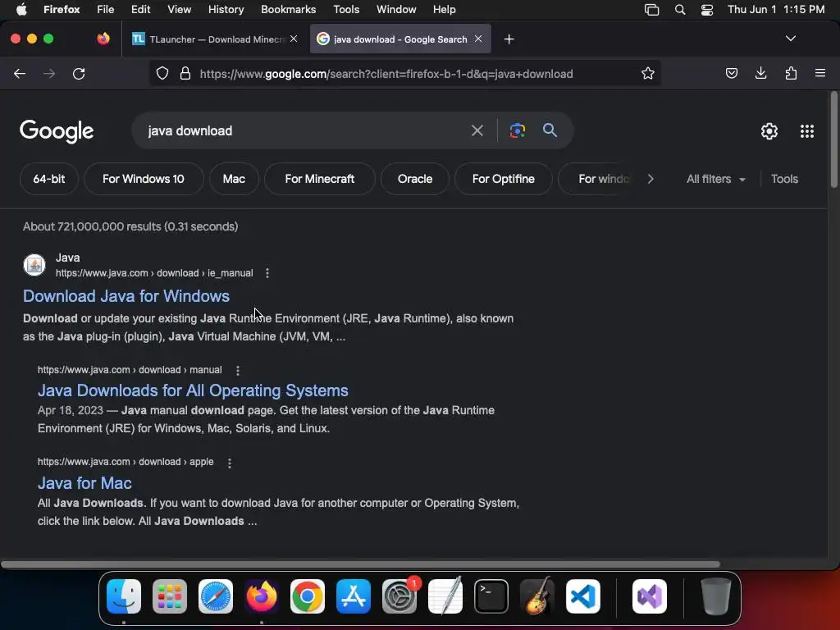Open Download Java for Windows result

tap(126, 296)
